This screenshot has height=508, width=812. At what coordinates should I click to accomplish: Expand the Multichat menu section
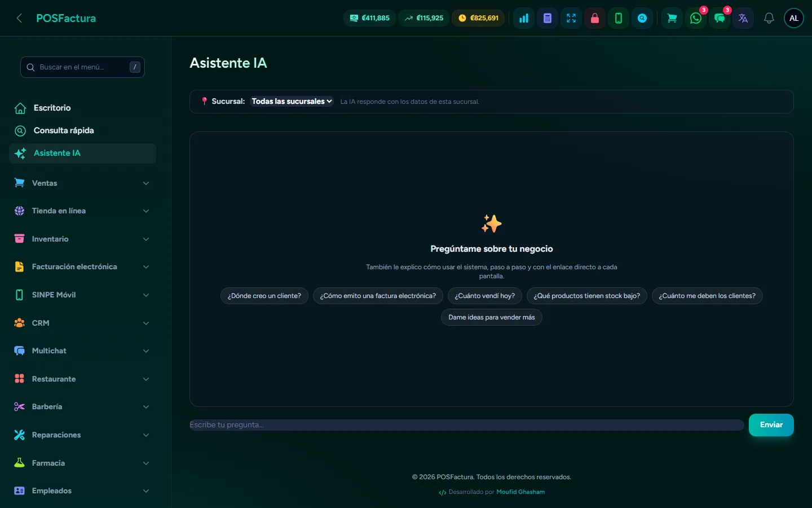82,351
